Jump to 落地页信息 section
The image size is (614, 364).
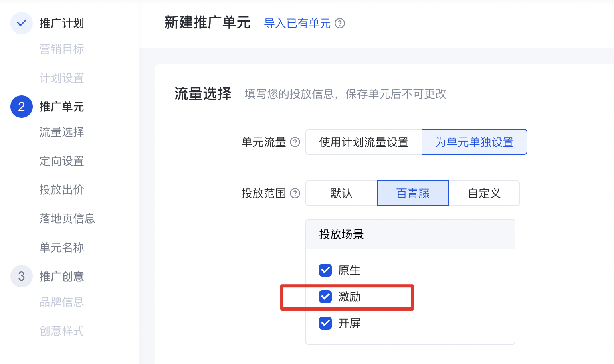click(x=67, y=218)
